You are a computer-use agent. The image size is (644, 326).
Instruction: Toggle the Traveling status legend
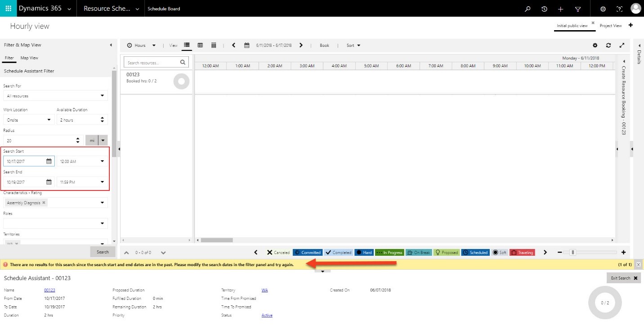click(x=522, y=253)
